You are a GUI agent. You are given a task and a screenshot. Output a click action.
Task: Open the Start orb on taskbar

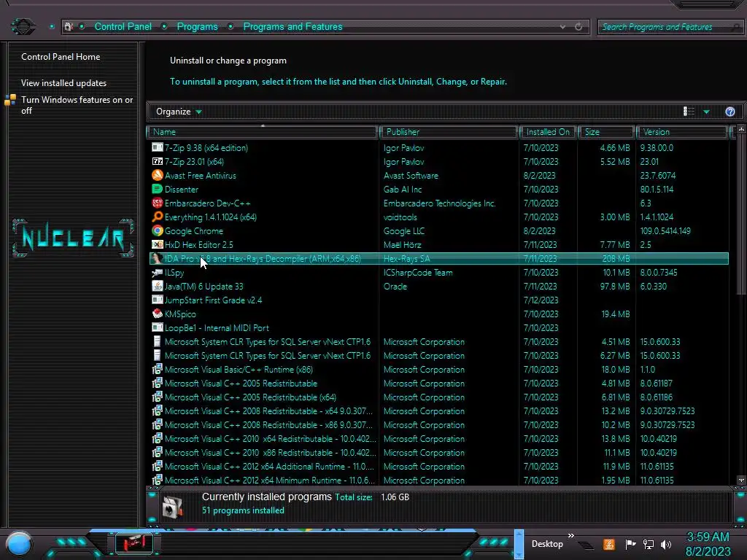pyautogui.click(x=19, y=544)
